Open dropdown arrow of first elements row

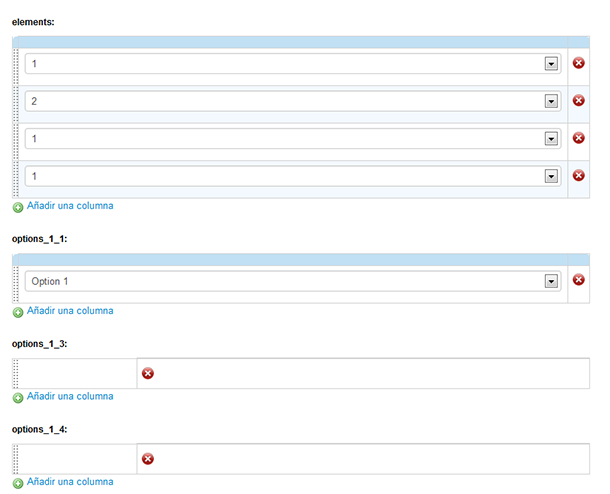(551, 64)
